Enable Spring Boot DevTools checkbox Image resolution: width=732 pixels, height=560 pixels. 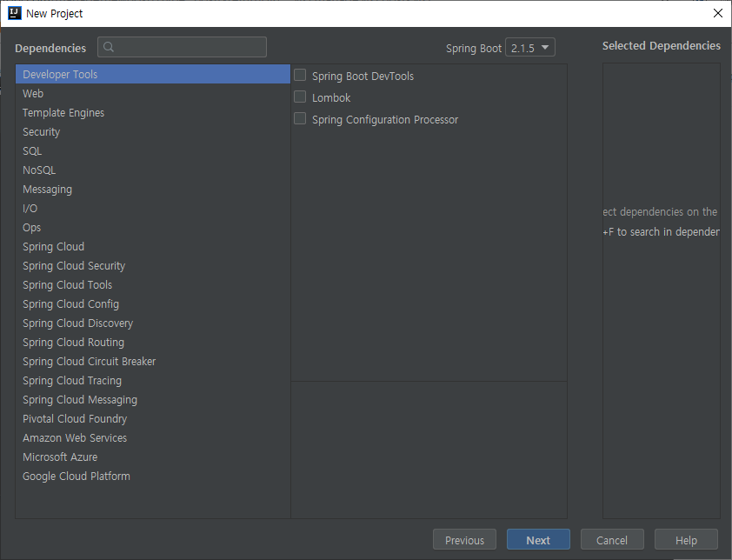click(300, 75)
